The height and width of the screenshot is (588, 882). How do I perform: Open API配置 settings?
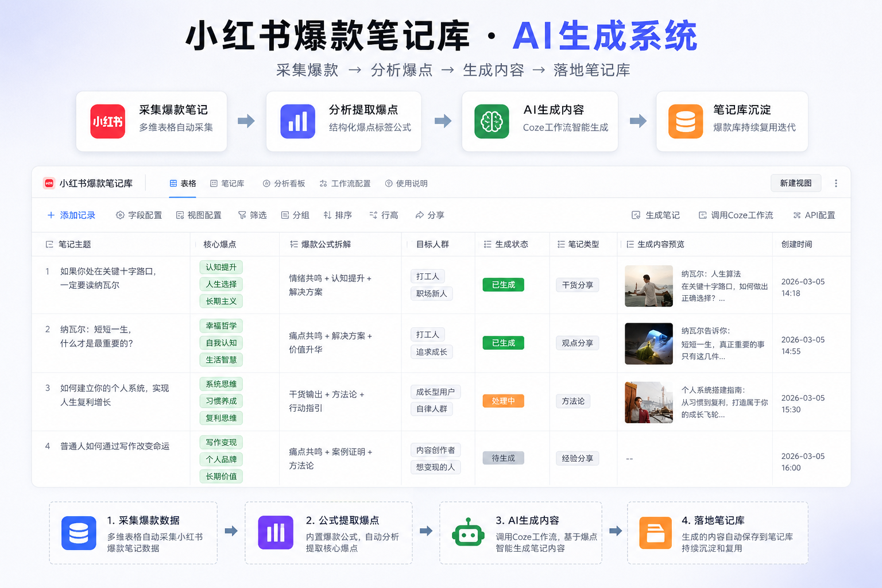[814, 215]
